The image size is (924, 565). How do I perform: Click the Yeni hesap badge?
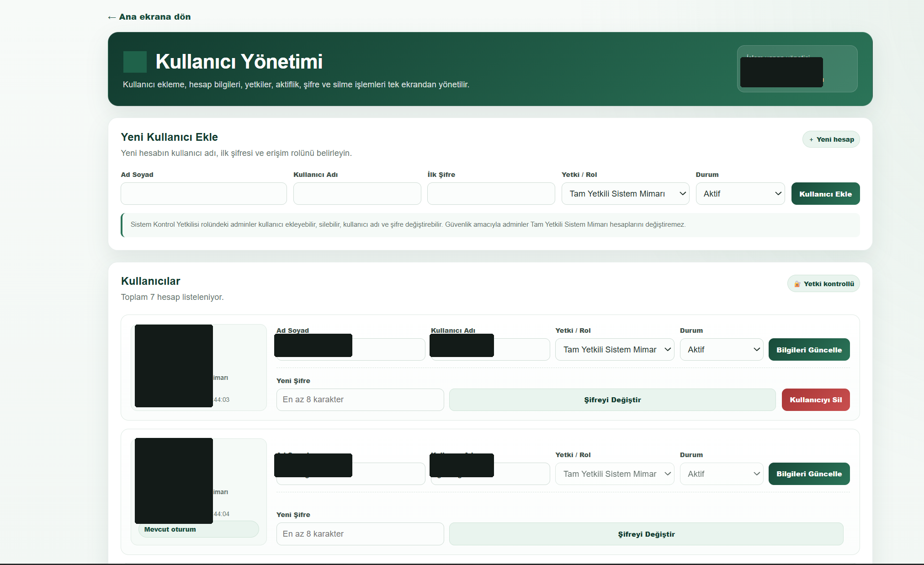click(831, 139)
